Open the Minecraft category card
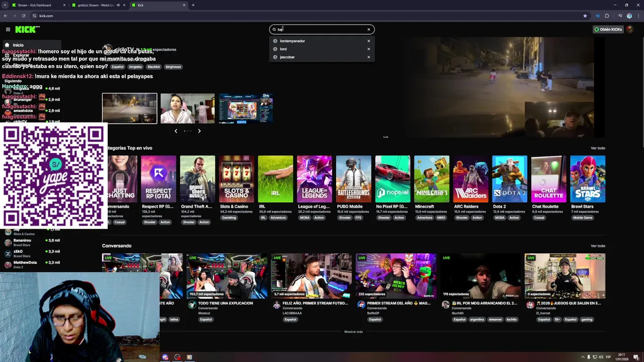The width and height of the screenshot is (644, 362). [x=431, y=179]
